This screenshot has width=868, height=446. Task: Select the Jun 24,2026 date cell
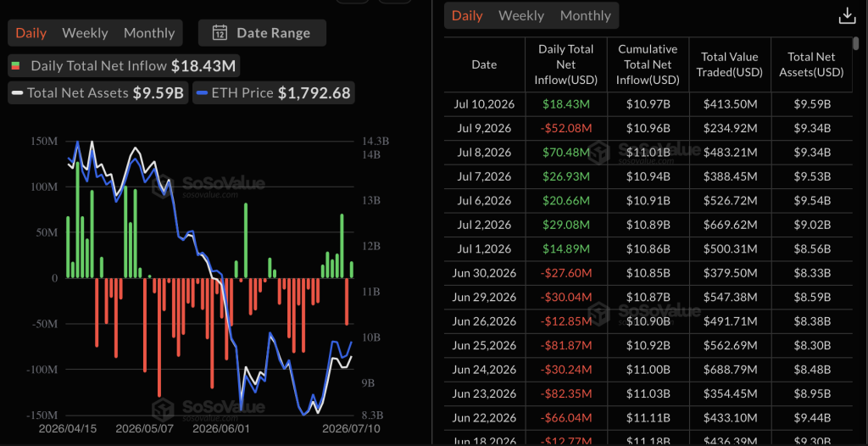point(484,370)
